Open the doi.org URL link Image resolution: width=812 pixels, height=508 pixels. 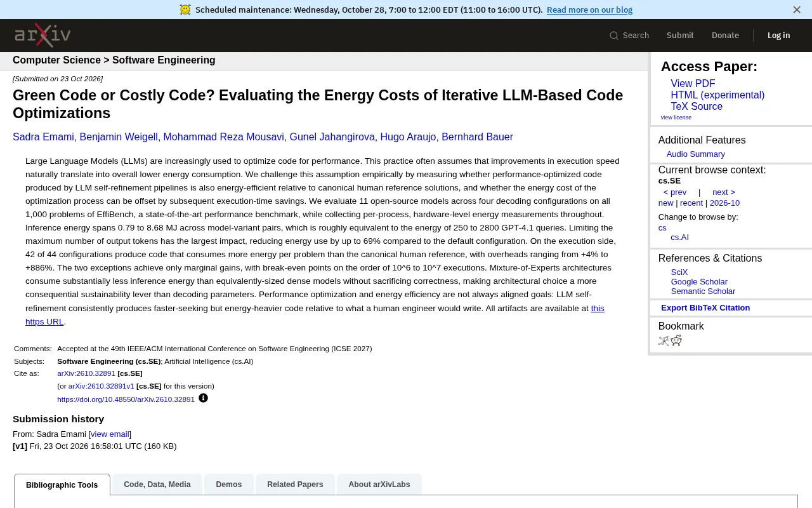coord(126,399)
